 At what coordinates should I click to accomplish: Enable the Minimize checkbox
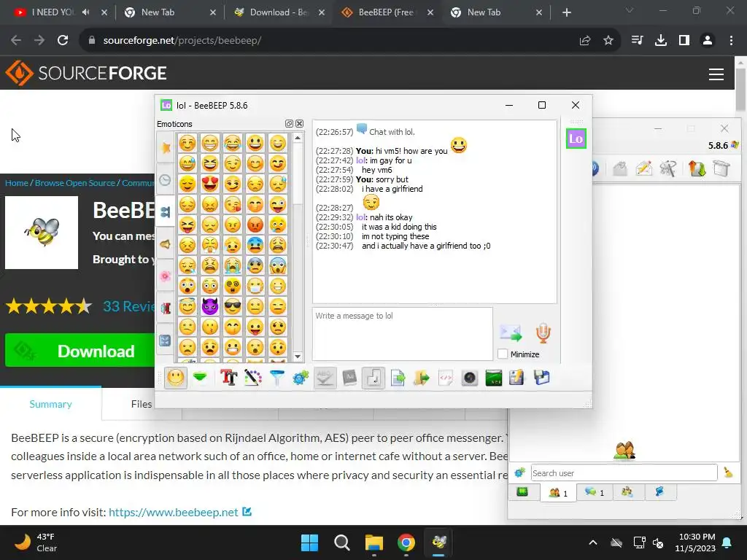[x=503, y=354]
